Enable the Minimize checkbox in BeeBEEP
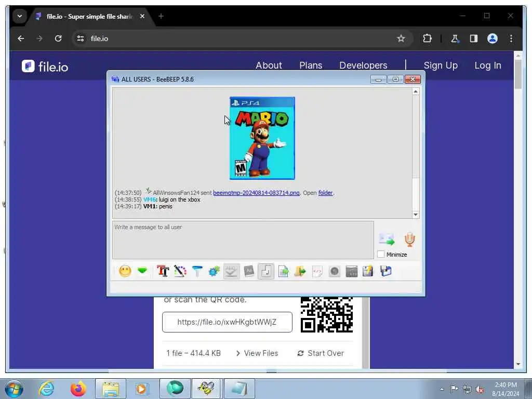532x399 pixels. [381, 254]
